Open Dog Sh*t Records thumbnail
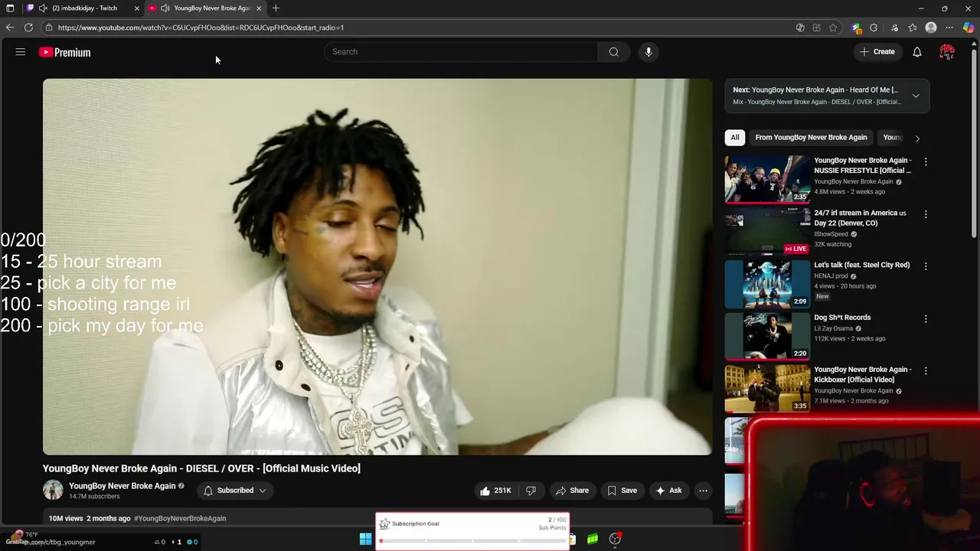 pyautogui.click(x=767, y=336)
